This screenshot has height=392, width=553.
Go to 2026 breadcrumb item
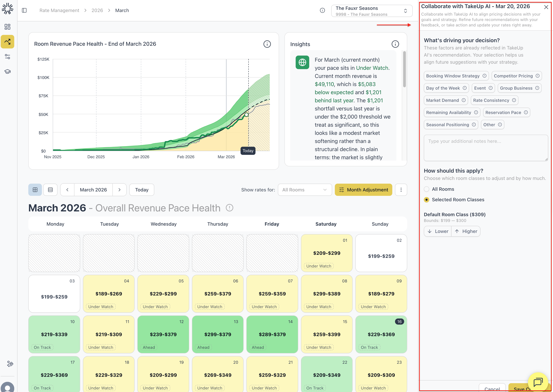[97, 10]
